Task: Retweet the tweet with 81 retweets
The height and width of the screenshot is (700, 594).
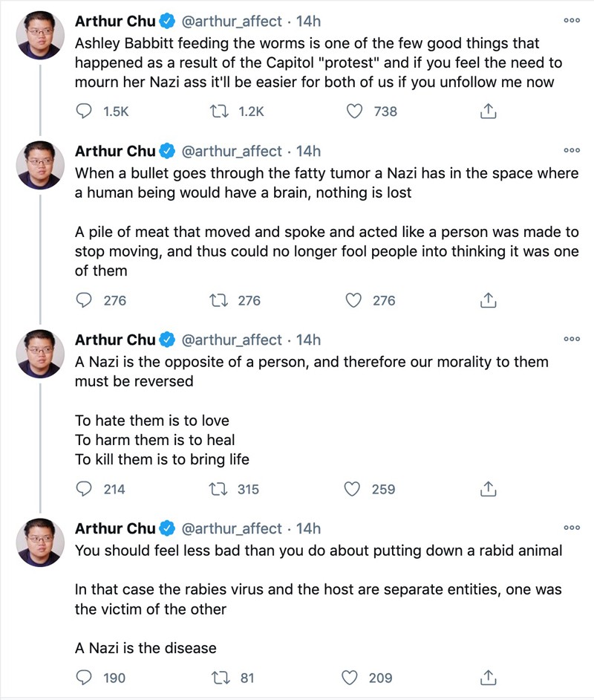Action: click(x=221, y=678)
